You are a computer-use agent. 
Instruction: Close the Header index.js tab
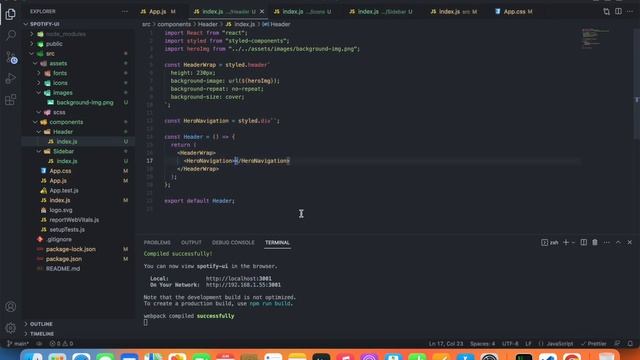click(262, 11)
